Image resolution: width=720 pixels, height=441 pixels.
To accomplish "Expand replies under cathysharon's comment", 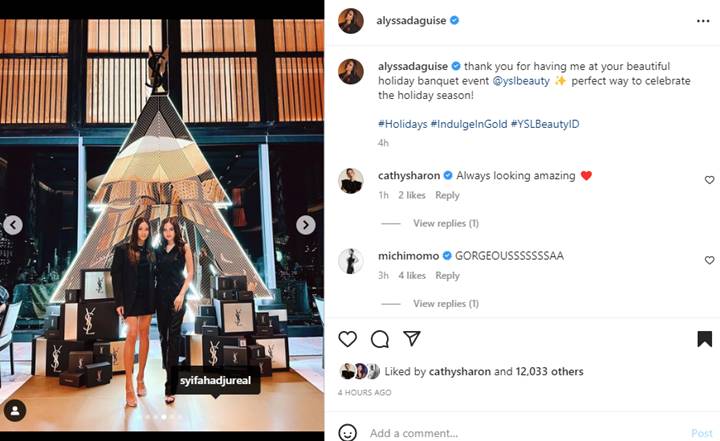I will tap(445, 223).
